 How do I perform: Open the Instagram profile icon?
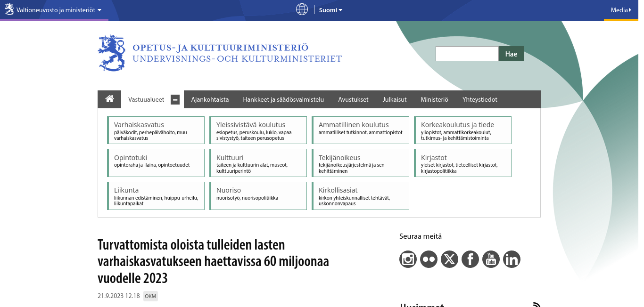tap(408, 259)
